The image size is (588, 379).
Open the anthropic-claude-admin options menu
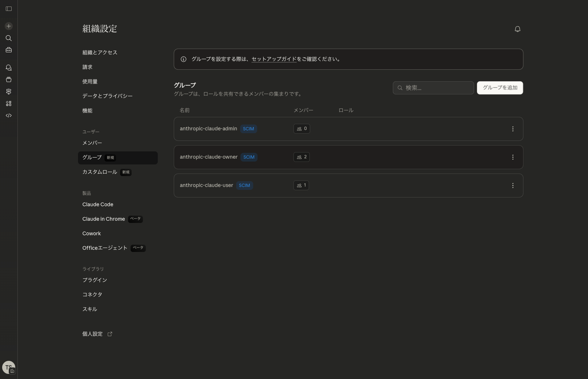[513, 129]
